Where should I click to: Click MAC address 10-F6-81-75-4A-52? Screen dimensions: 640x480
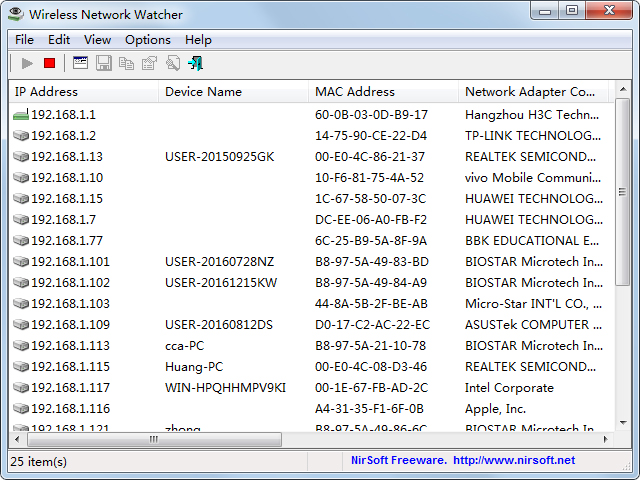coord(369,178)
